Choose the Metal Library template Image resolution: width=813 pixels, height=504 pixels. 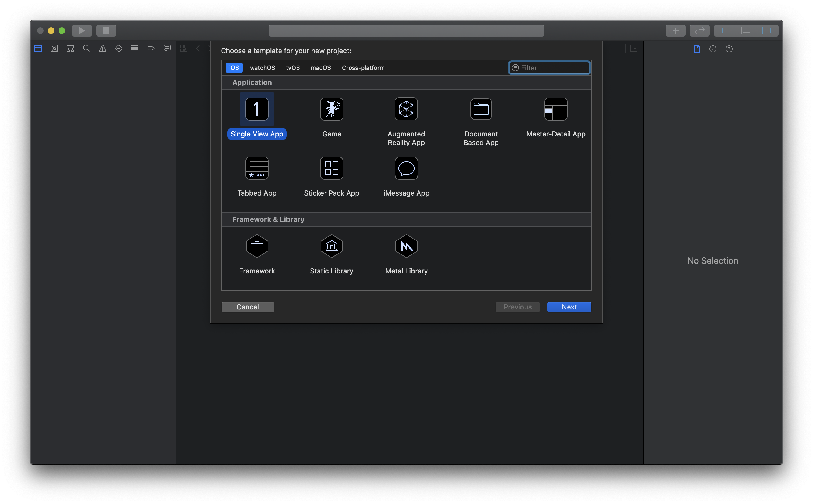pos(406,246)
